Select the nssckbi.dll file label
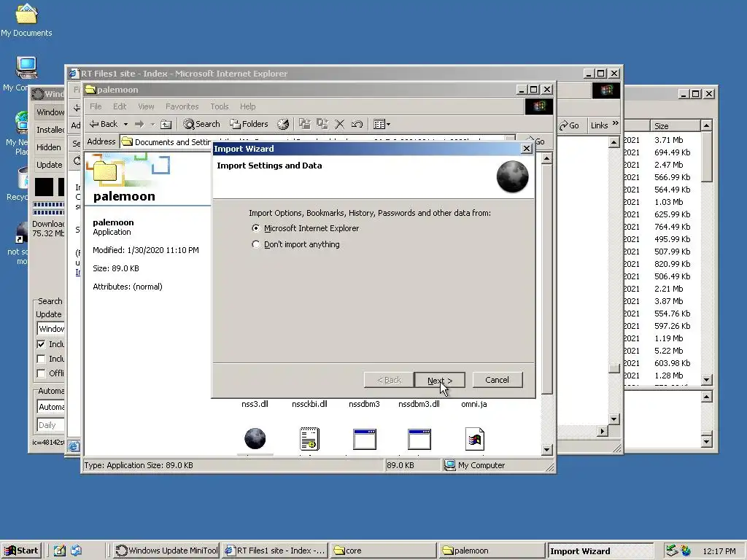The image size is (747, 560). tap(309, 404)
